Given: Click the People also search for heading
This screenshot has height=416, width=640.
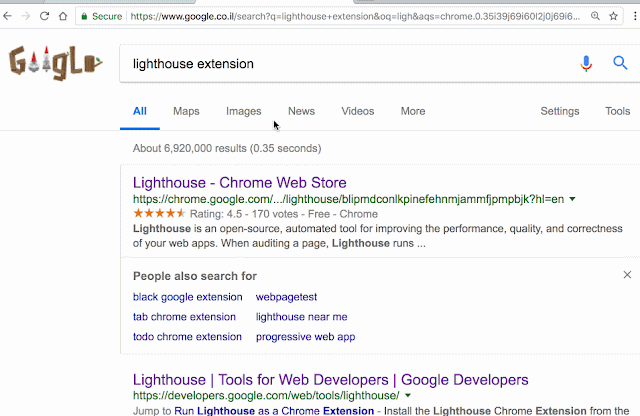Looking at the screenshot, I should point(195,276).
